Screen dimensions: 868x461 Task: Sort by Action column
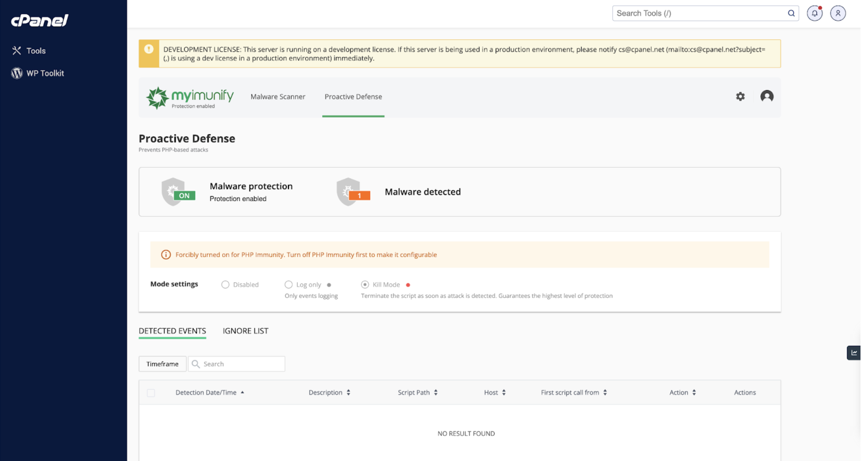click(683, 392)
